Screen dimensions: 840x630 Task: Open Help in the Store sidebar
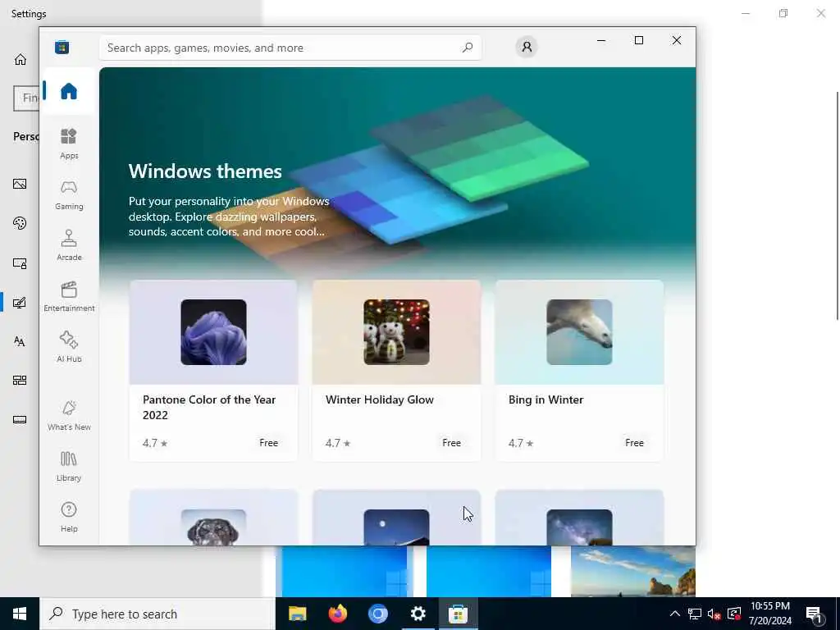coord(69,517)
